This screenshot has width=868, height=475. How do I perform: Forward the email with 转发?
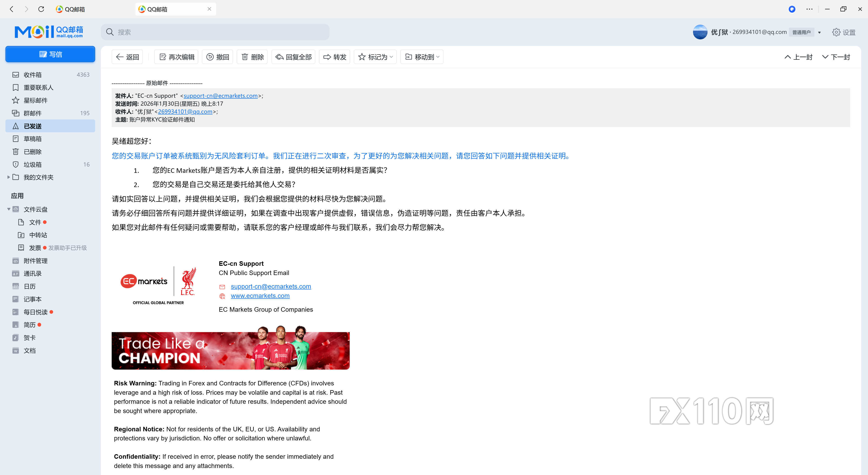pos(335,57)
